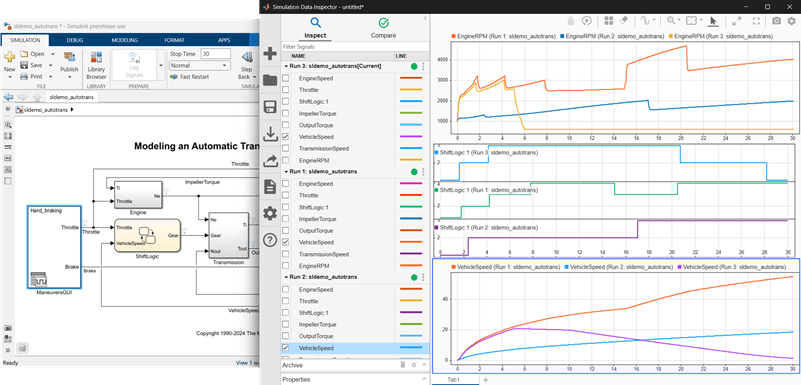This screenshot has width=801, height=385.
Task: Click the View warnings link in status bar
Action: [248, 363]
